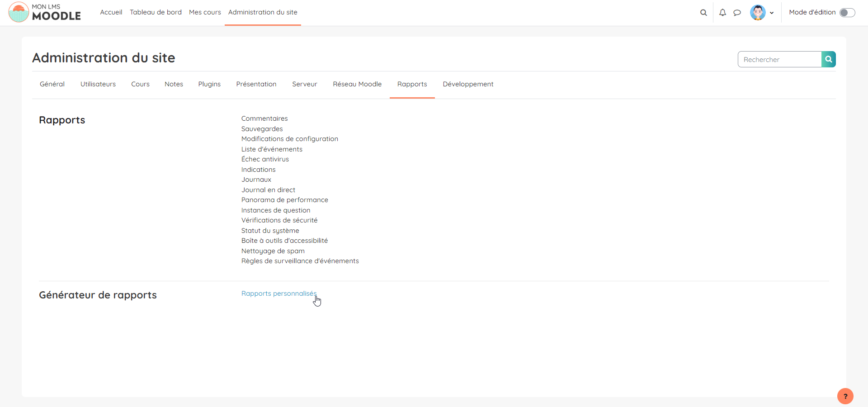Open Nettoyage de spam link
Screen dimensions: 868x407
[273, 251]
